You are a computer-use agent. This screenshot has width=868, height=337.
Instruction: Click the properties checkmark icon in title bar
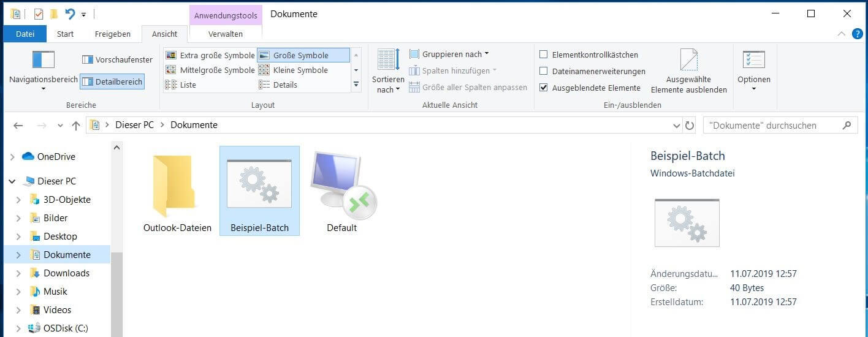click(39, 13)
